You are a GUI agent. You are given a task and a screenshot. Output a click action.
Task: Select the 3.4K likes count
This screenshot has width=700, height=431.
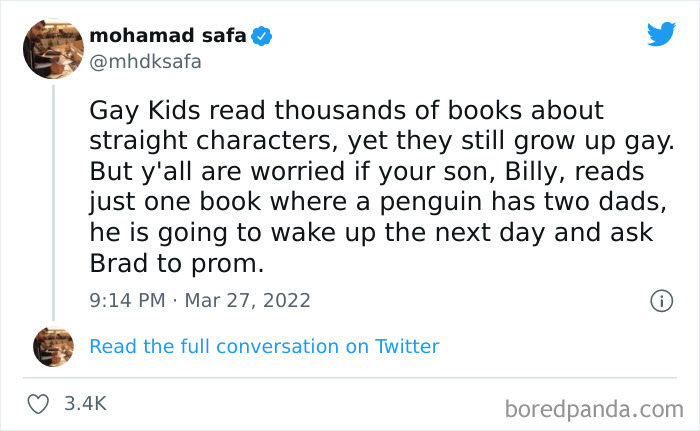[85, 404]
